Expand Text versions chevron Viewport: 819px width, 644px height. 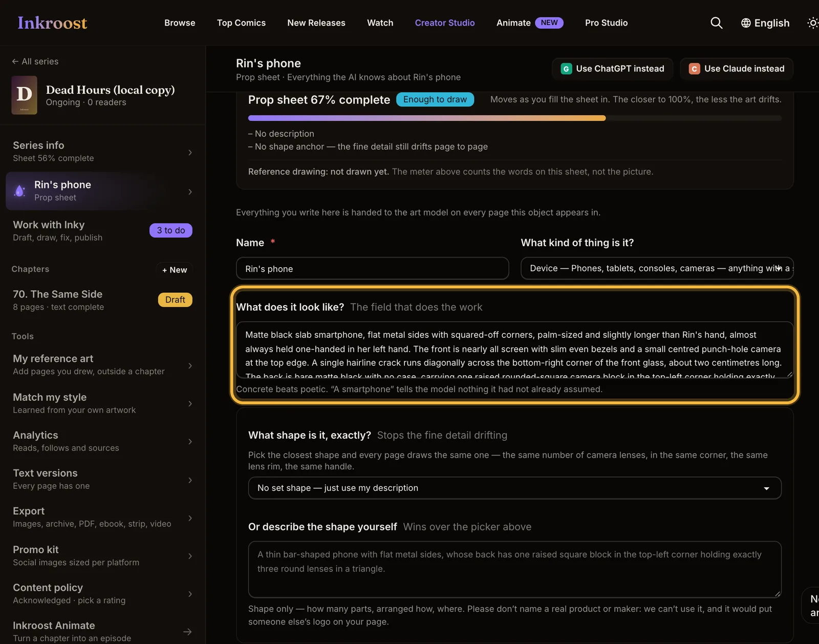pos(190,480)
